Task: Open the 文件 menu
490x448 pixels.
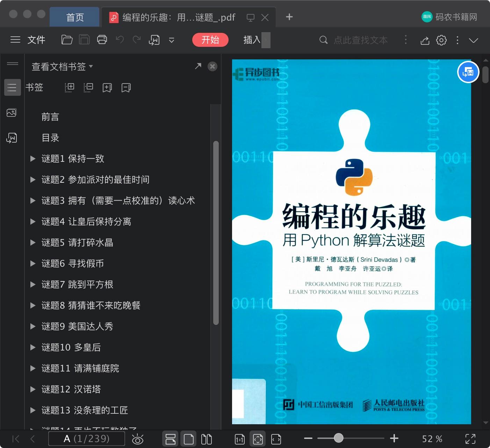Action: [36, 40]
